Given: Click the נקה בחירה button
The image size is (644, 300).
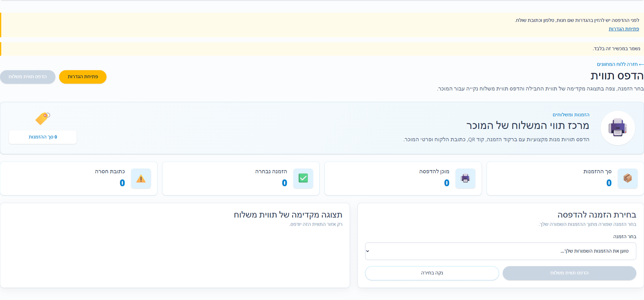Looking at the screenshot, I should (432, 273).
